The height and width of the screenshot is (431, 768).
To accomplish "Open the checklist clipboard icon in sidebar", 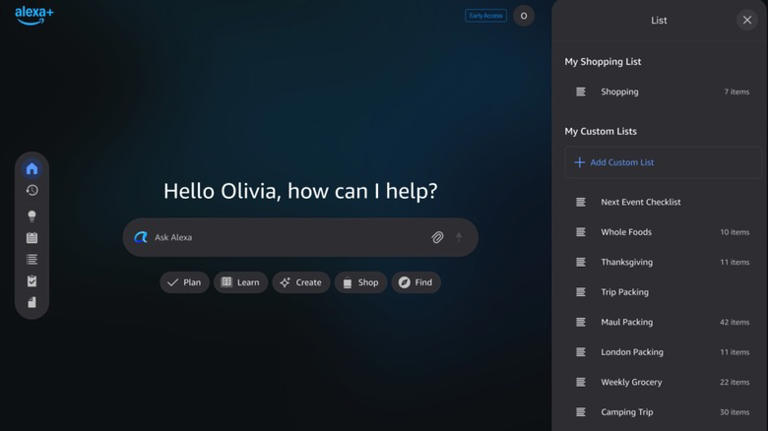I will [32, 281].
